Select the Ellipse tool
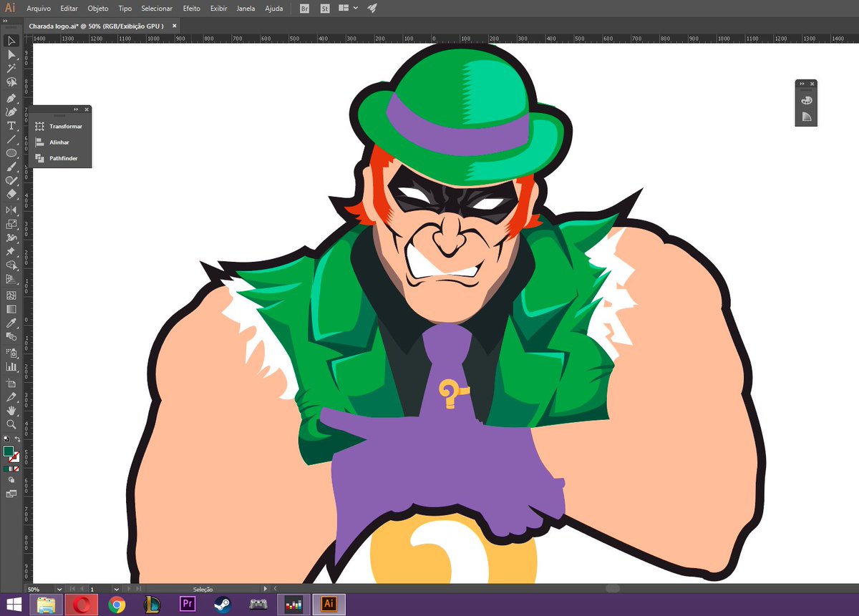The height and width of the screenshot is (616, 859). pos(11,153)
